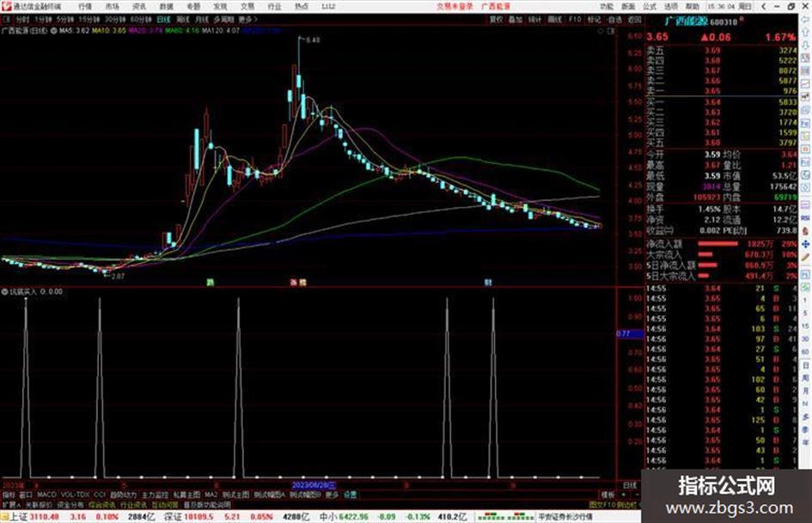Open the 关联报价 tab

[39, 504]
